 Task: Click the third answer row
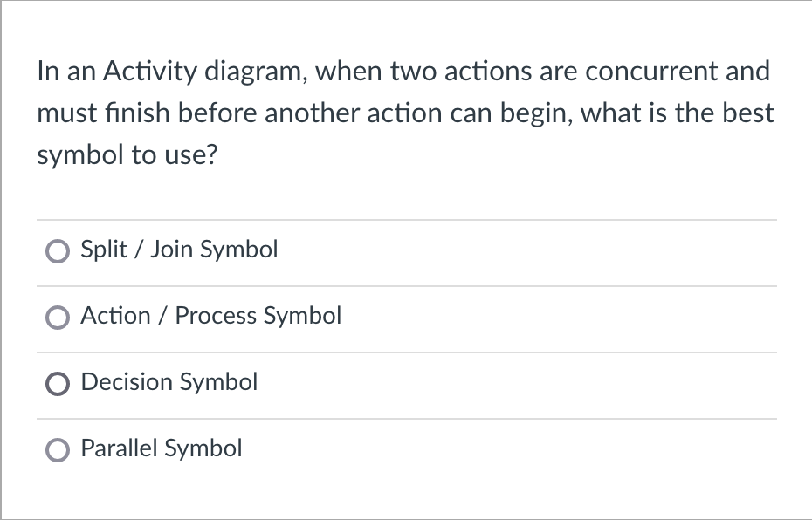pyautogui.click(x=406, y=383)
